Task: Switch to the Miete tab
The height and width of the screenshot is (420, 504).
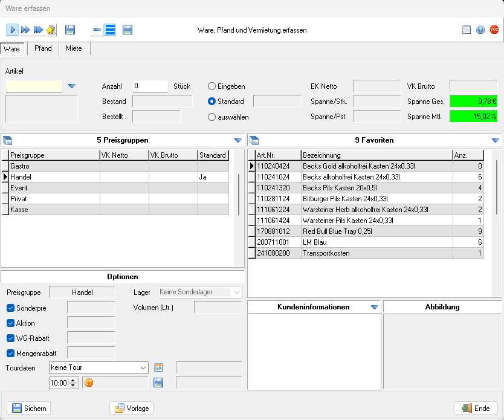Action: click(x=74, y=48)
